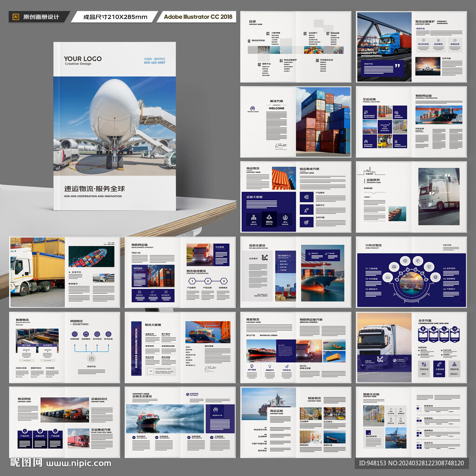This screenshot has width=476, height=476.
Task: Click the 运输案例 heading
Action: pos(373,180)
